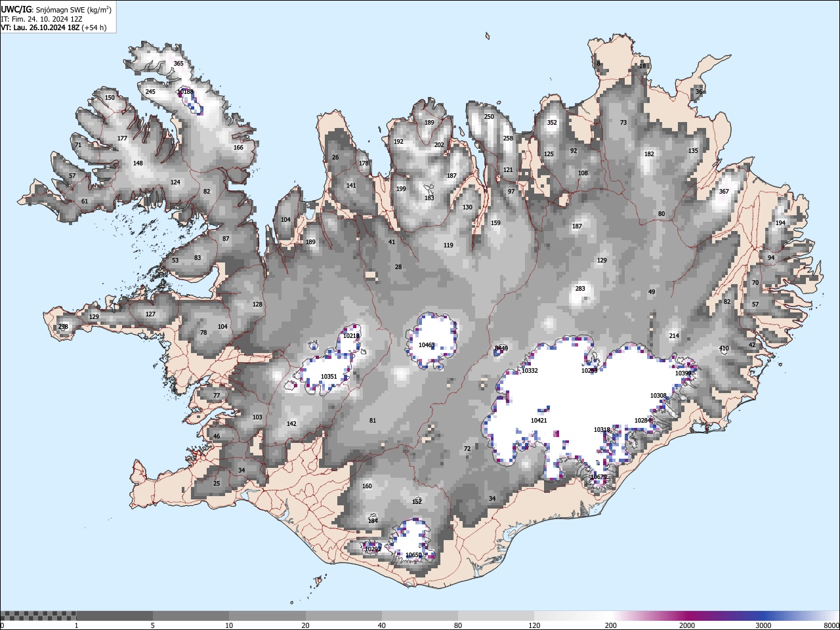The width and height of the screenshot is (840, 630).
Task: Pick the 40–80 light gray legend band
Action: [x=420, y=616]
